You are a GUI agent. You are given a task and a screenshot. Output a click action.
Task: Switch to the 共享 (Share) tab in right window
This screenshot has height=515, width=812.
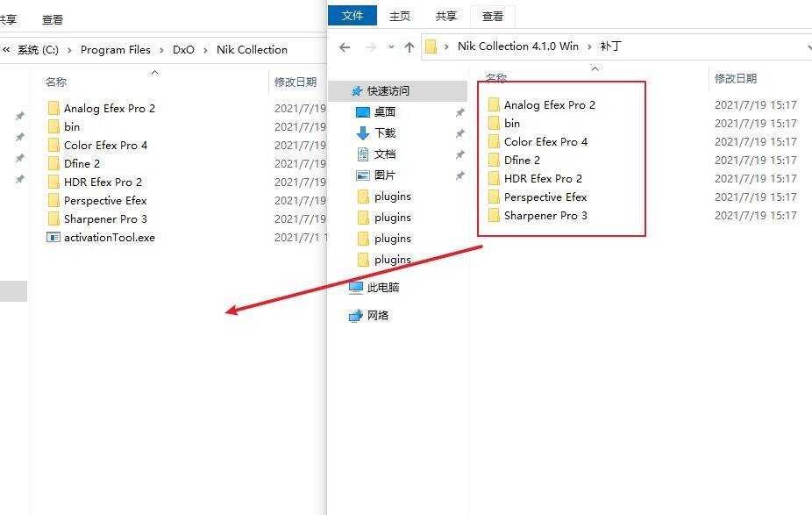[446, 16]
